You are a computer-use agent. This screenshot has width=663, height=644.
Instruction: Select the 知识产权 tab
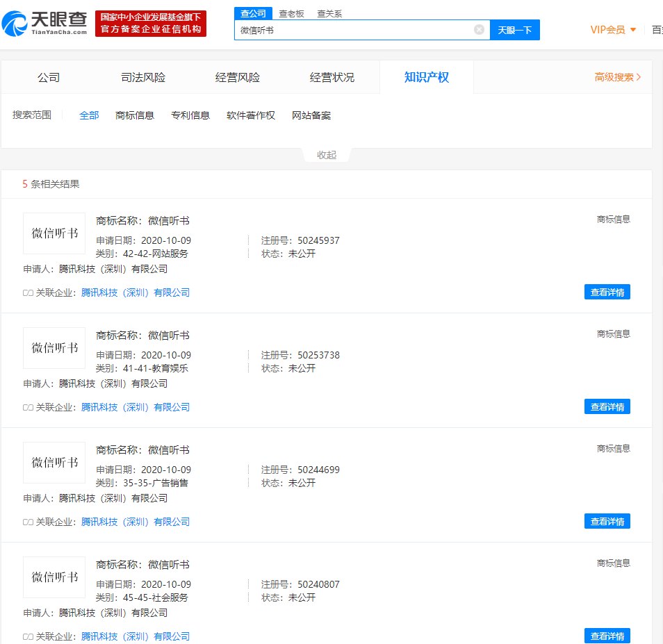[426, 77]
